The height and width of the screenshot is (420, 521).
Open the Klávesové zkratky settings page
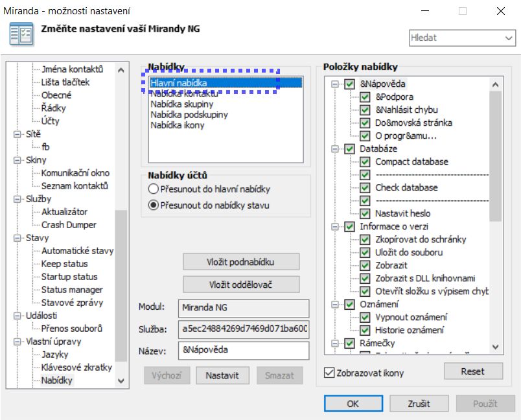click(76, 367)
